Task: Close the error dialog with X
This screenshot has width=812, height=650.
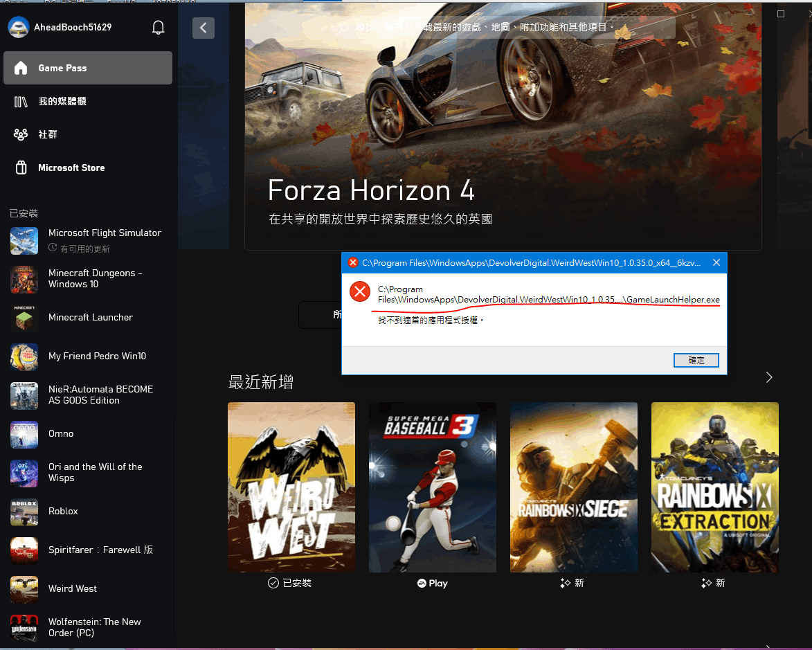Action: [x=716, y=262]
